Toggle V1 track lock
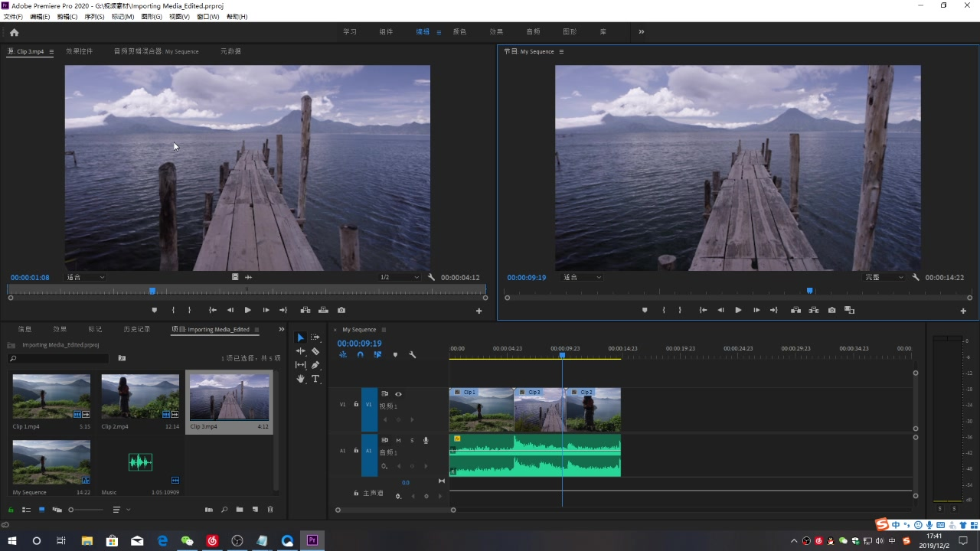The height and width of the screenshot is (551, 980). point(356,404)
